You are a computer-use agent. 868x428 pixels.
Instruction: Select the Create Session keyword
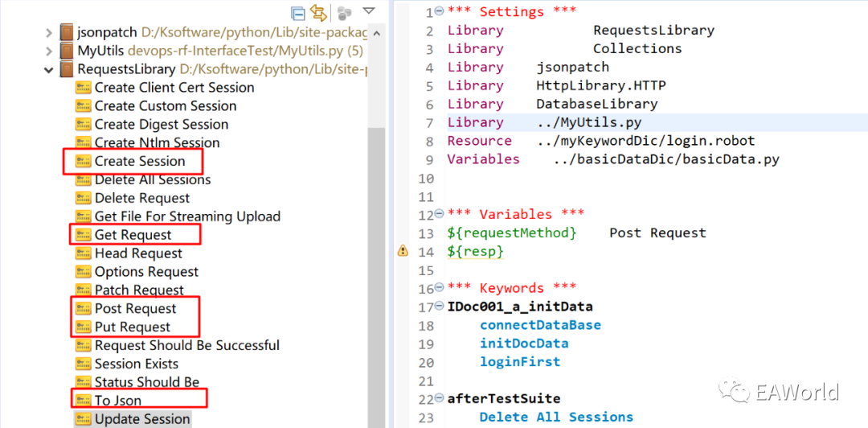coord(140,162)
